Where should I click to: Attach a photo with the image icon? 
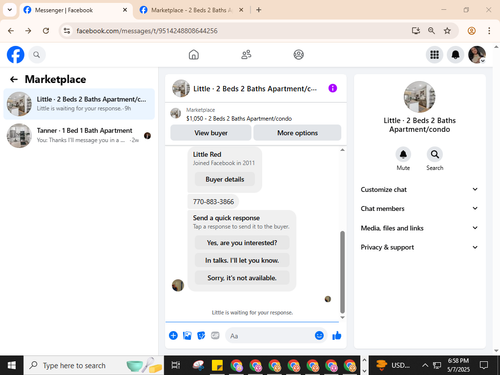pos(187,335)
